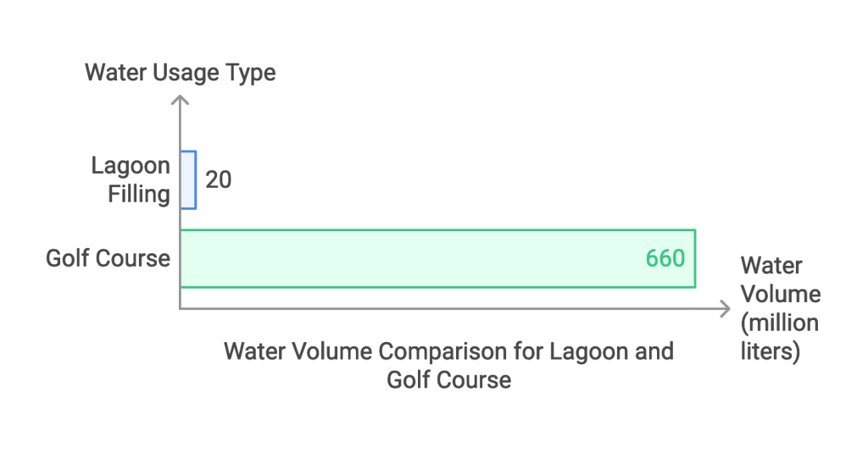Click the "Water Volume (million liters)" axis label
The height and width of the screenshot is (453, 868).
[780, 308]
